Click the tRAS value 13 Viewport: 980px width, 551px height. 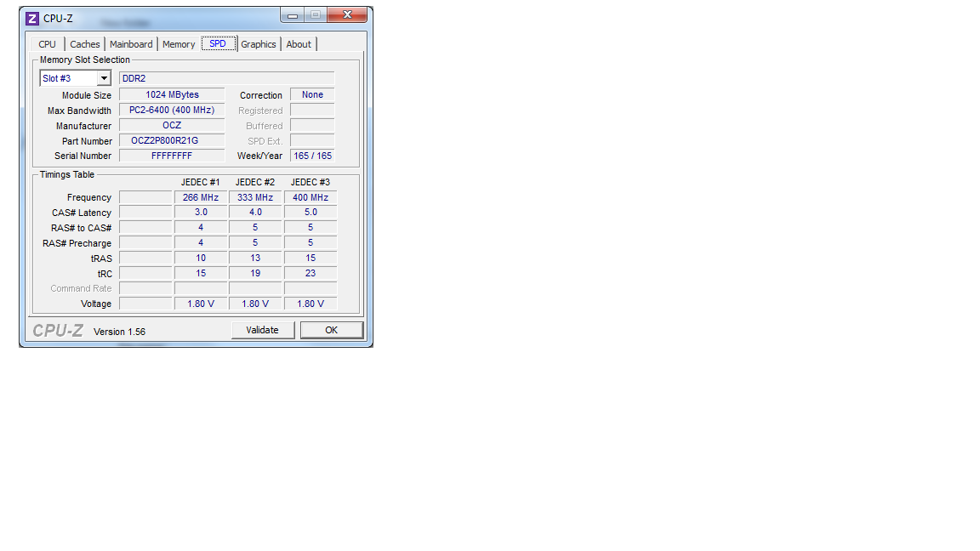(x=255, y=258)
